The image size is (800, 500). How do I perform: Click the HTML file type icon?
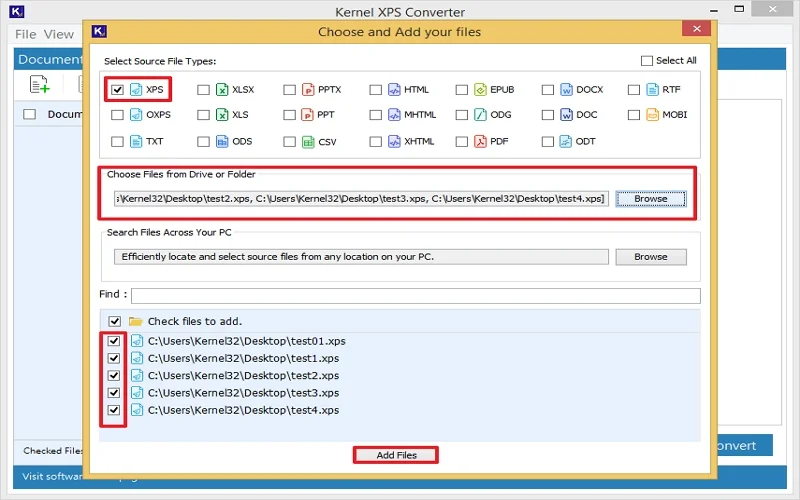pos(394,90)
